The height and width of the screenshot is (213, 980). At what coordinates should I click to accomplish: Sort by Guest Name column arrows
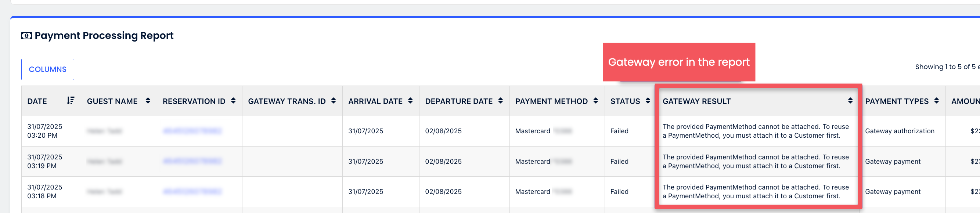click(148, 101)
